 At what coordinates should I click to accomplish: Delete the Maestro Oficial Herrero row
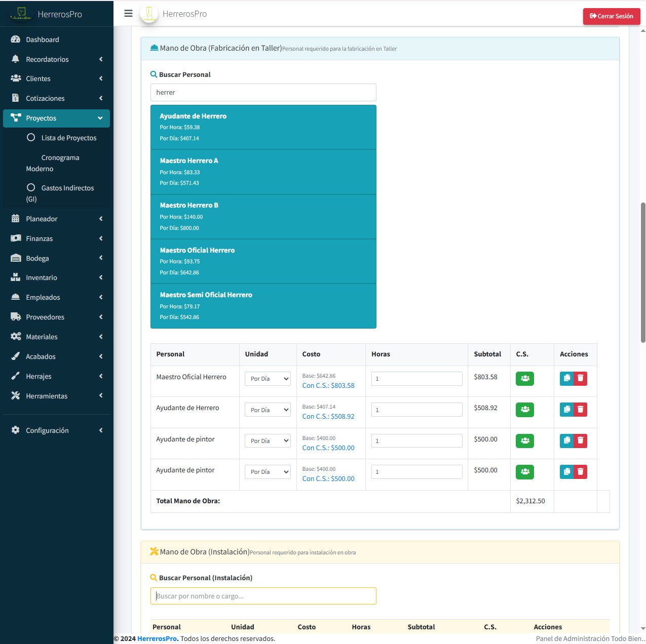pos(581,379)
